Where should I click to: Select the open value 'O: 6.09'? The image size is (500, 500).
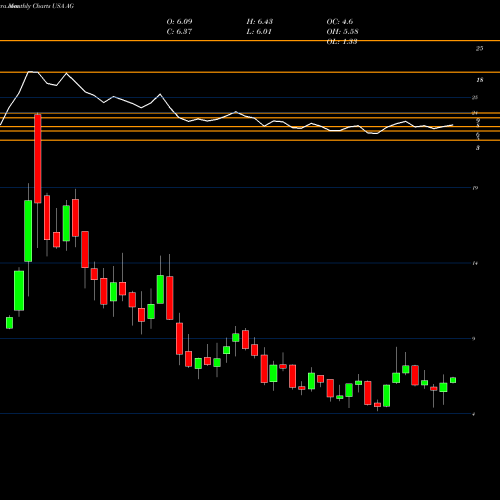179,22
